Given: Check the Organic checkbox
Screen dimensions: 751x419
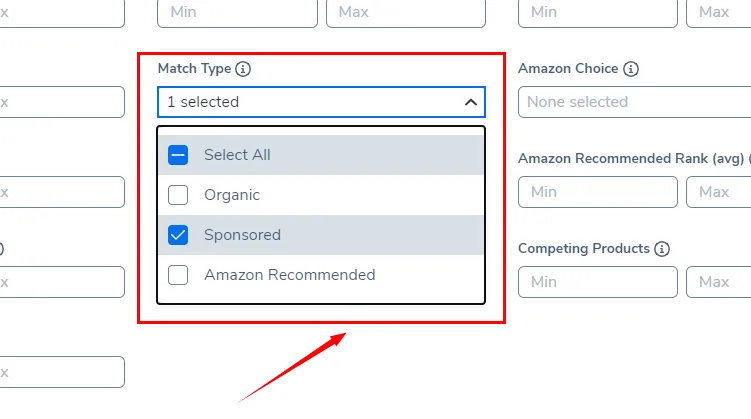Looking at the screenshot, I should 178,195.
